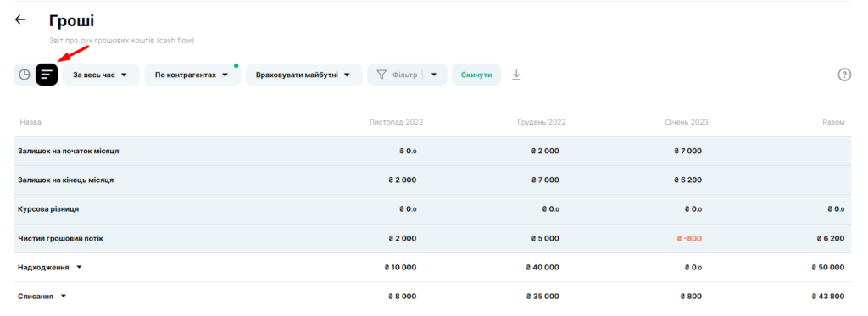Image resolution: width=868 pixels, height=316 pixels.
Task: Select the black table view icon
Action: (47, 75)
